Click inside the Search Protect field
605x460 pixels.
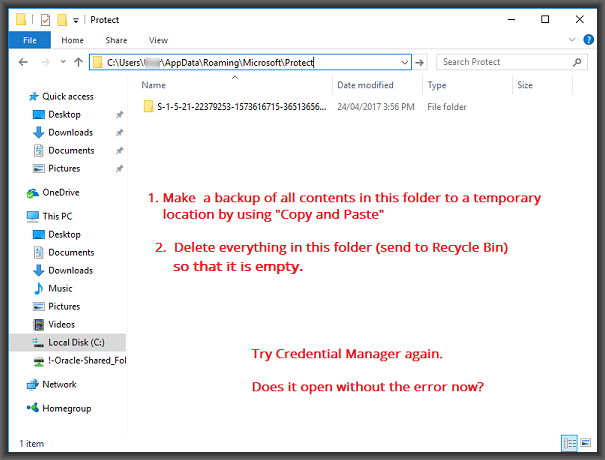click(500, 62)
